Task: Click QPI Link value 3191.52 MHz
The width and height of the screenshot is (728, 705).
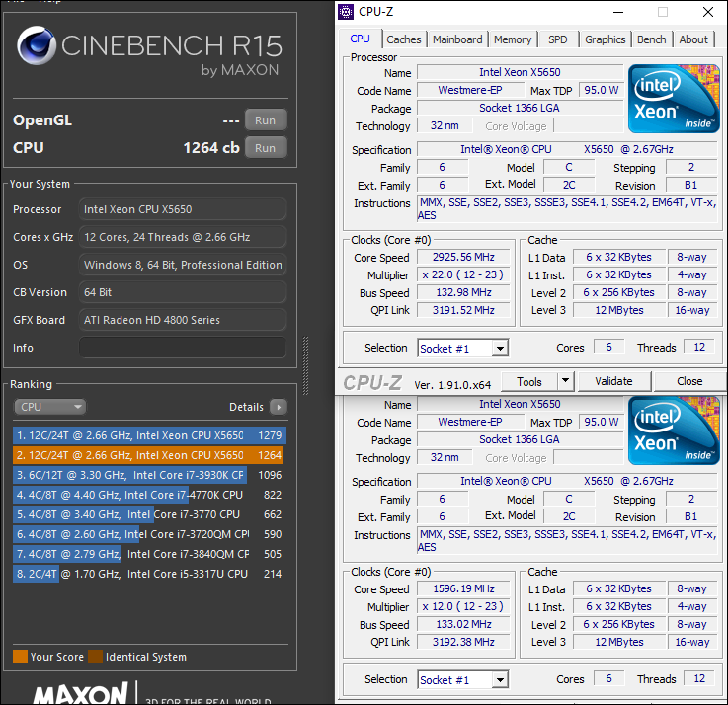Action: pos(463,310)
